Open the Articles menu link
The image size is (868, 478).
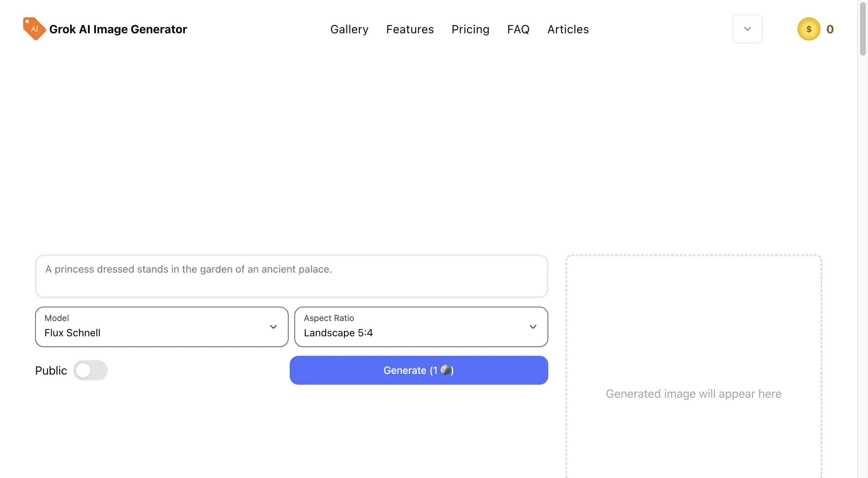coord(568,29)
